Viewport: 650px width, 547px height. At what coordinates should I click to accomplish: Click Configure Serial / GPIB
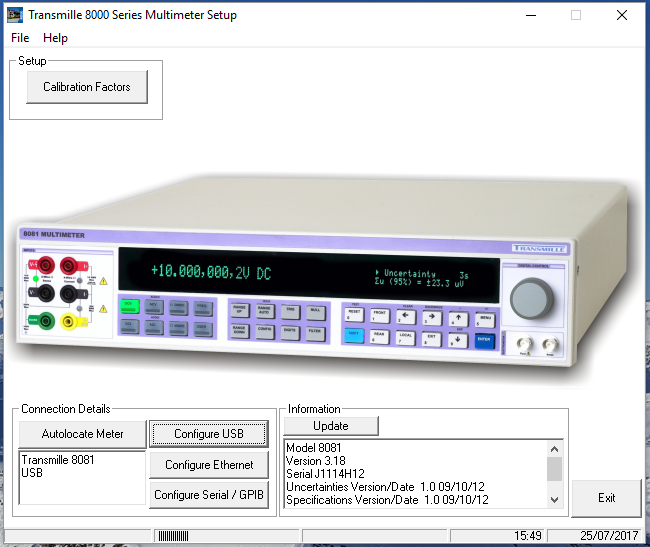pyautogui.click(x=209, y=495)
